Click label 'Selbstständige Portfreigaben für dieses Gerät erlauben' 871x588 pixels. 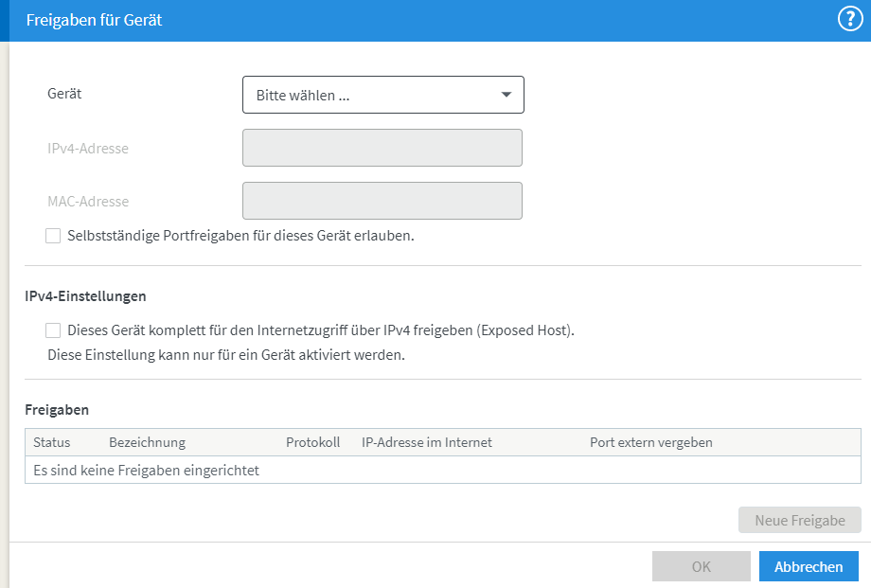pyautogui.click(x=240, y=236)
